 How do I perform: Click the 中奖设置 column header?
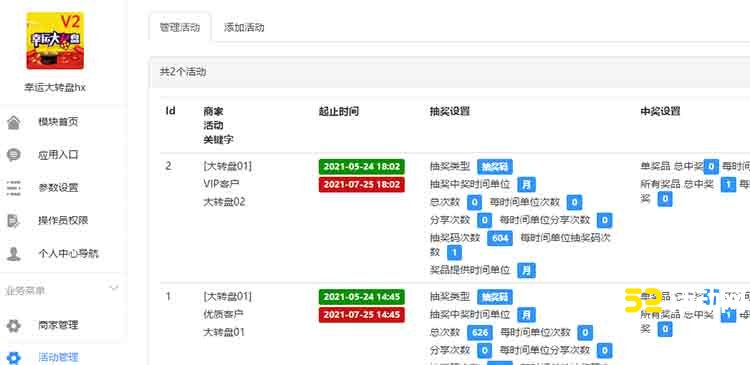660,111
